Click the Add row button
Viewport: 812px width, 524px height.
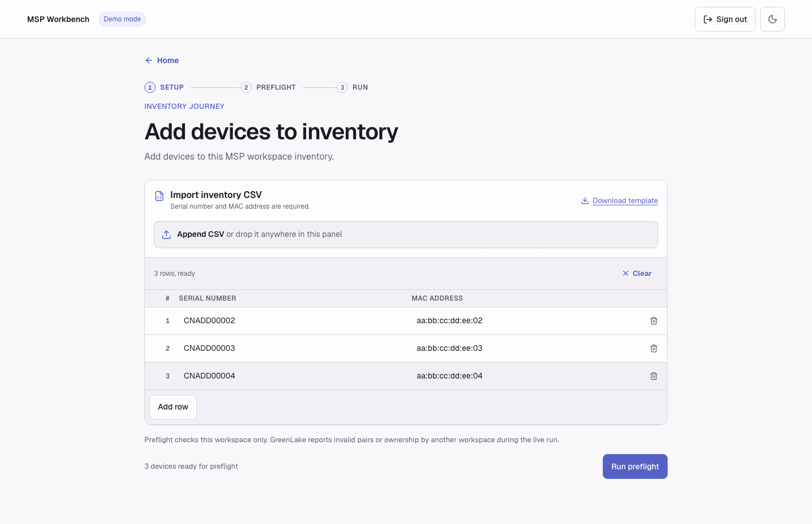[173, 407]
